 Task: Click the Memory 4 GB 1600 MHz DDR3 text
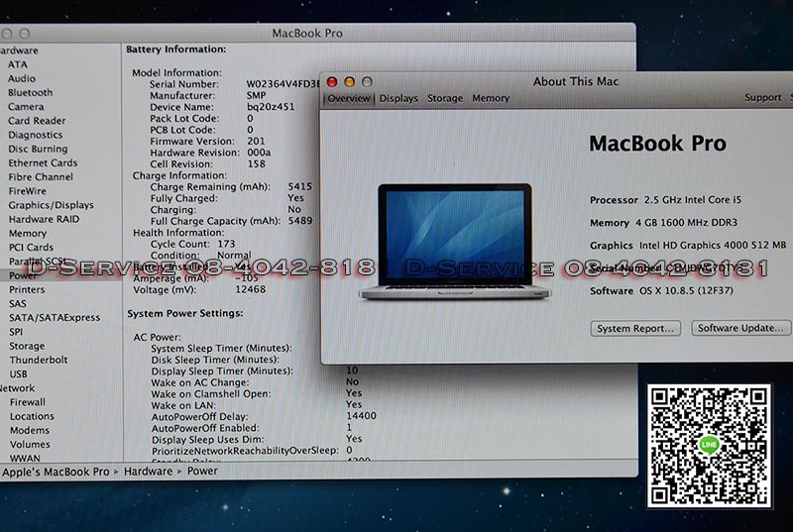663,223
